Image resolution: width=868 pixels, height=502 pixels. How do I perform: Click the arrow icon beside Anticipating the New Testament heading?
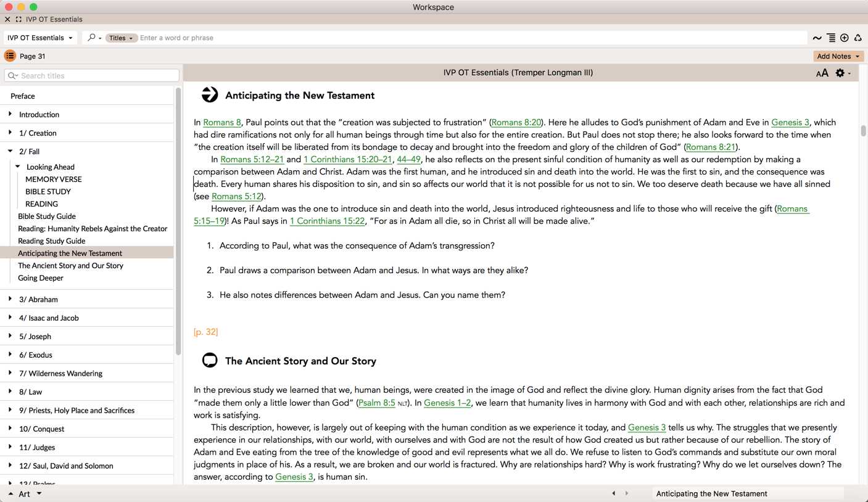(x=210, y=94)
